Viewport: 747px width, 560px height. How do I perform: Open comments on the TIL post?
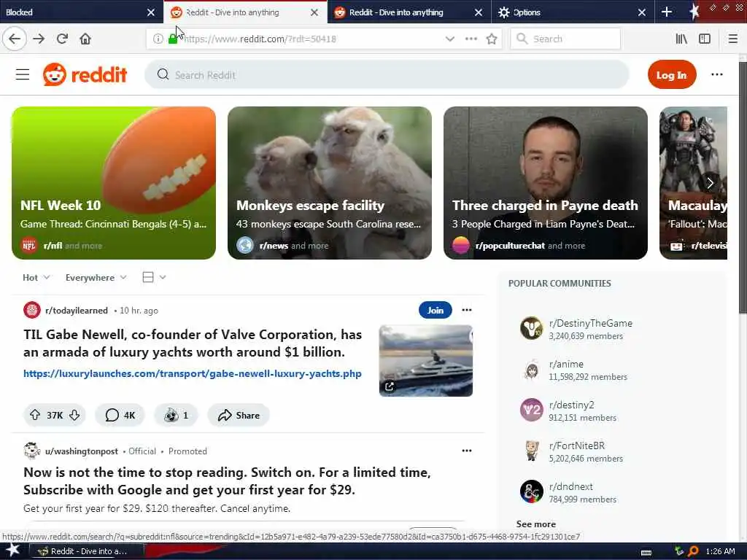pyautogui.click(x=120, y=415)
